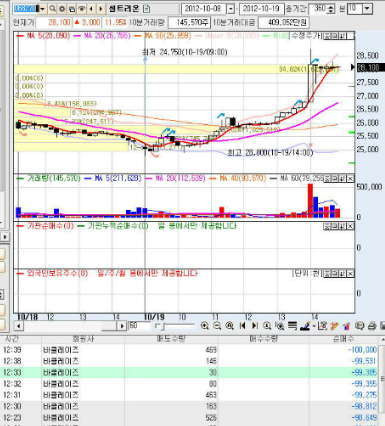Click the 순매수 column header
The width and height of the screenshot is (385, 426).
click(x=343, y=339)
